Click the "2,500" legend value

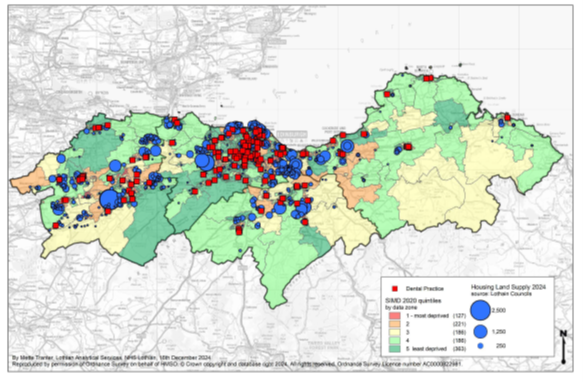(499, 310)
